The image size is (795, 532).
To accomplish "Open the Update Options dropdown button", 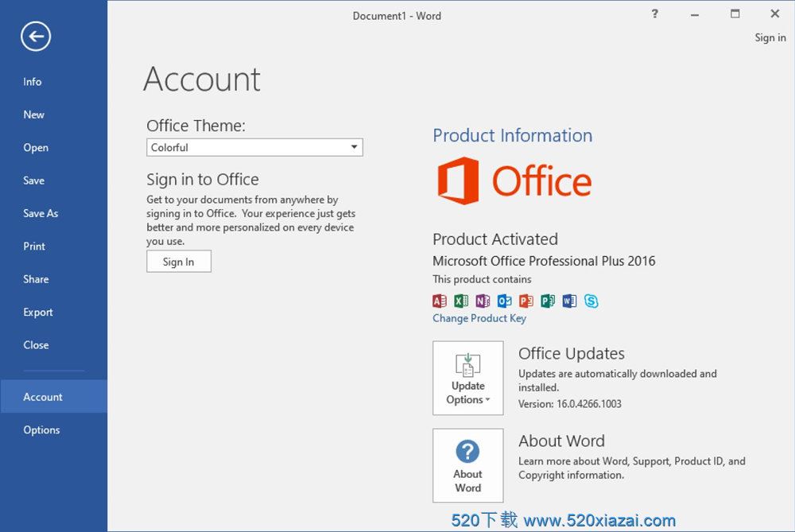I will 468,378.
